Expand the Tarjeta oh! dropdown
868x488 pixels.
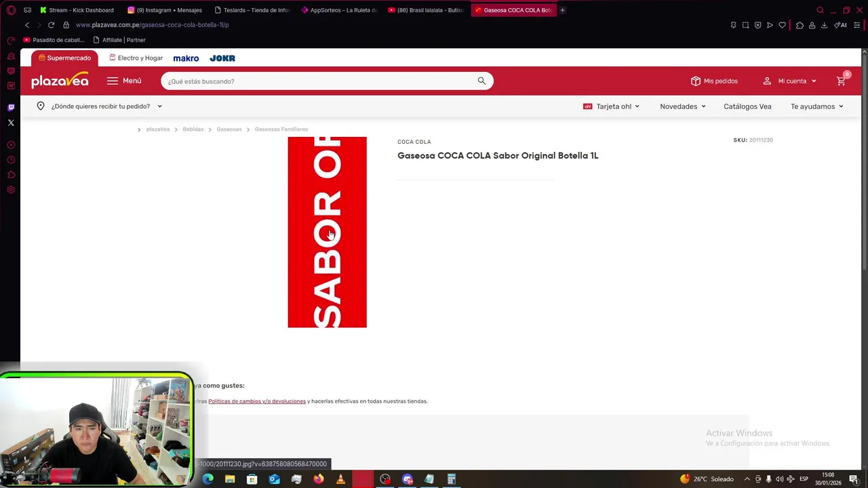pos(637,106)
